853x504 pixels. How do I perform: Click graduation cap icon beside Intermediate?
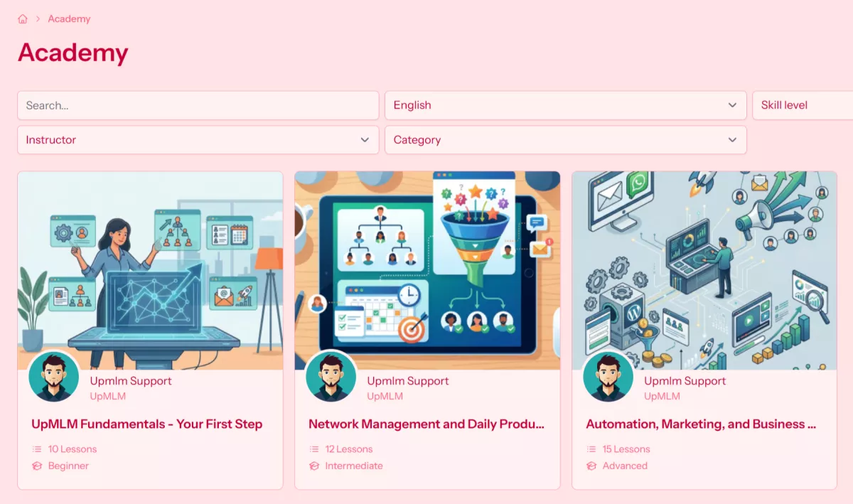click(314, 466)
